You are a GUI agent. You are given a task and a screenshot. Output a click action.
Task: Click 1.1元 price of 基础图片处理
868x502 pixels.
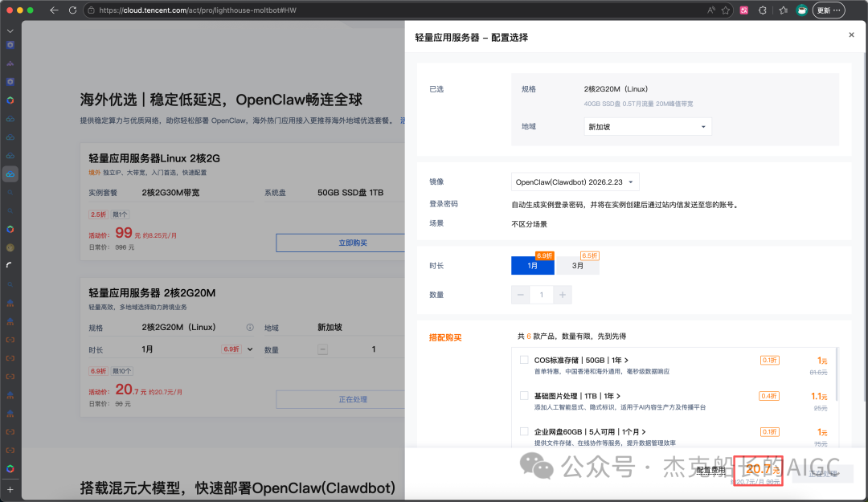(x=819, y=396)
